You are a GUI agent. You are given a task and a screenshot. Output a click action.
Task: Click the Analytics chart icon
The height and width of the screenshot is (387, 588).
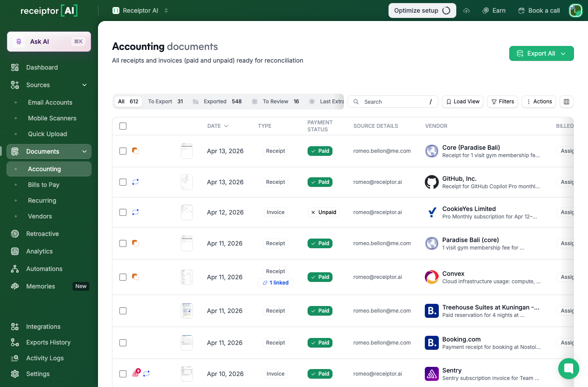tap(15, 251)
